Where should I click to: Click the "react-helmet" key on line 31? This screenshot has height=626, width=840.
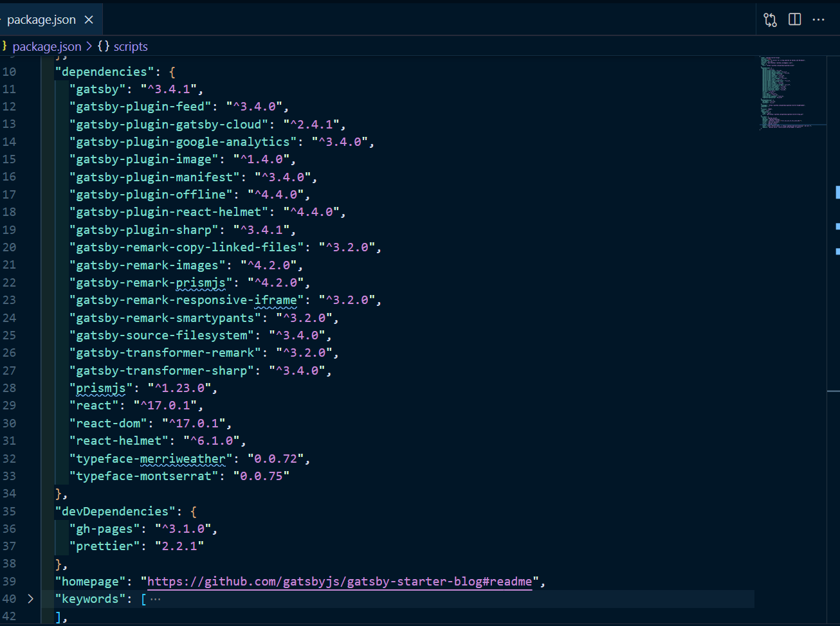119,441
